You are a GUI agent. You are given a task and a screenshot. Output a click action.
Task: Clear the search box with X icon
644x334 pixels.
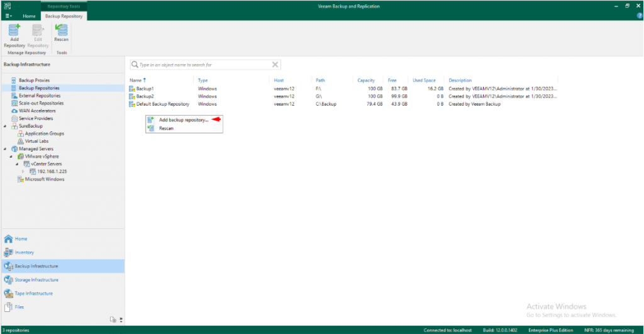click(x=275, y=64)
